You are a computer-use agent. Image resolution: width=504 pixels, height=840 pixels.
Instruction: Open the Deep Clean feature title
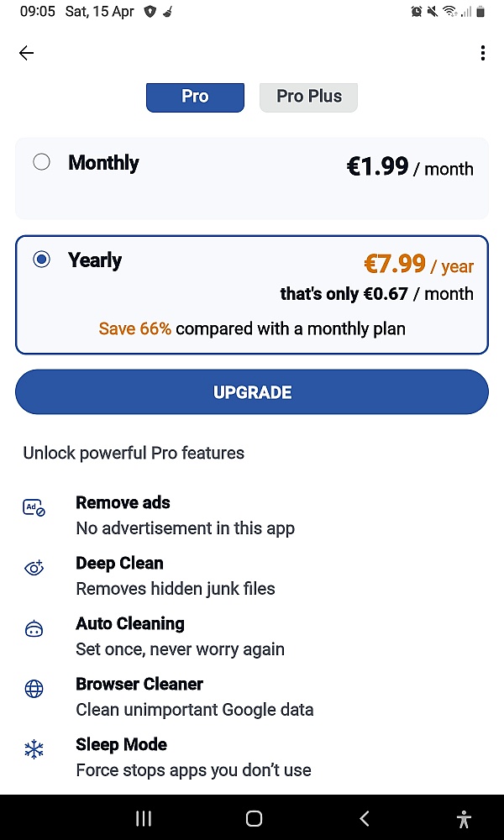click(x=119, y=563)
